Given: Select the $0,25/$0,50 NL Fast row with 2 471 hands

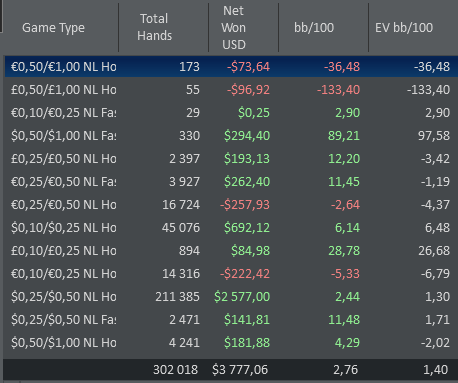Looking at the screenshot, I should [231, 320].
